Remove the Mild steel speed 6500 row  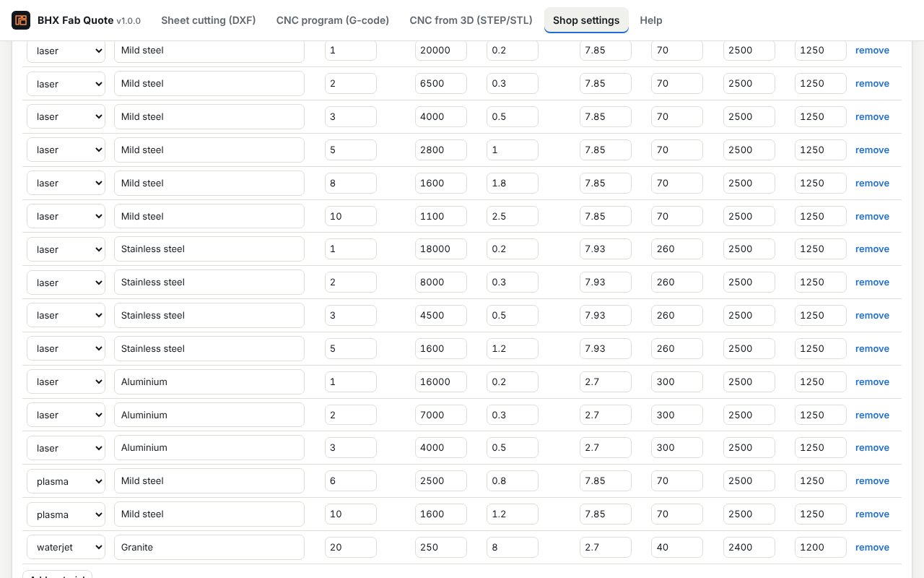(x=872, y=83)
